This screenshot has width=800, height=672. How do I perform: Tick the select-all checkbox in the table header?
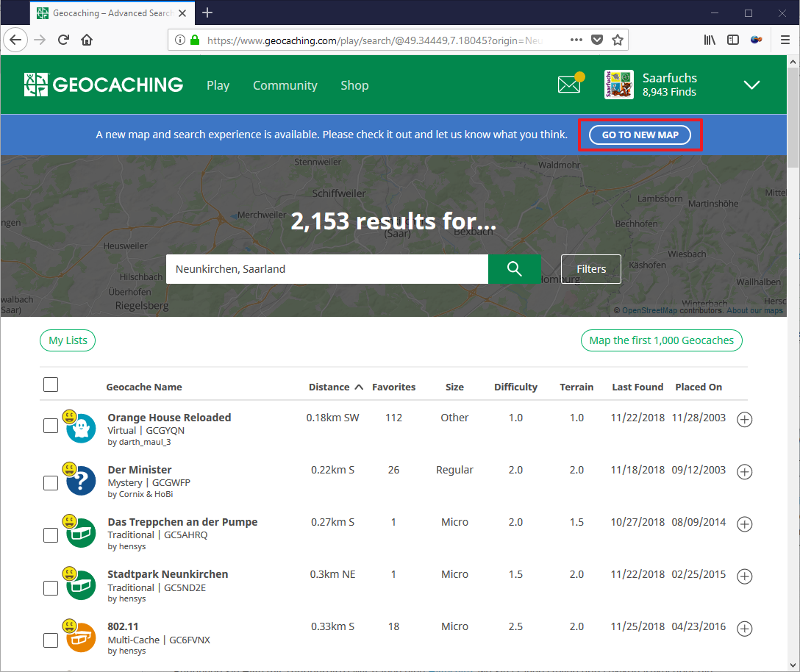click(51, 385)
